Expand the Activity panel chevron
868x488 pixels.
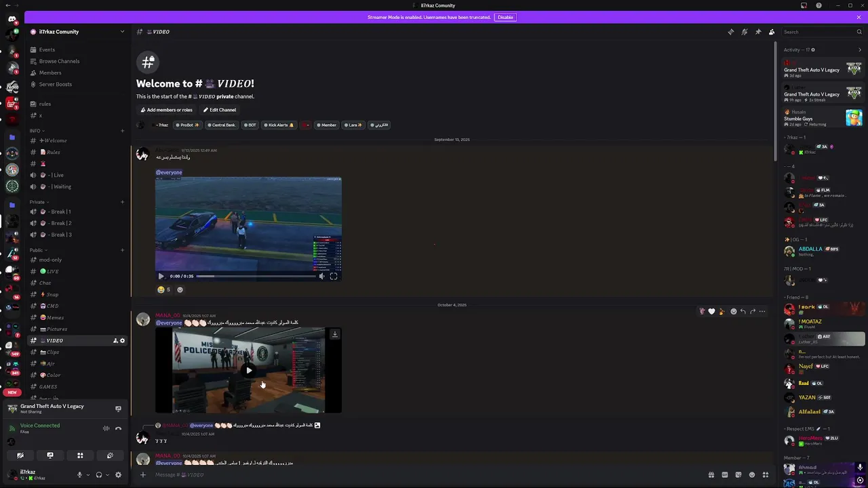pyautogui.click(x=860, y=49)
